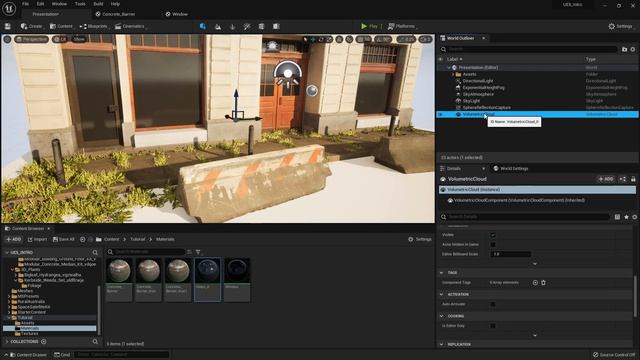The image size is (640, 360).
Task: Click the landscape mode toolbar icon
Action: point(218,27)
